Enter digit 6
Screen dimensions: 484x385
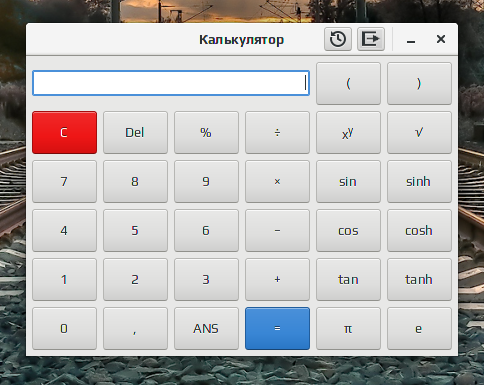point(206,230)
